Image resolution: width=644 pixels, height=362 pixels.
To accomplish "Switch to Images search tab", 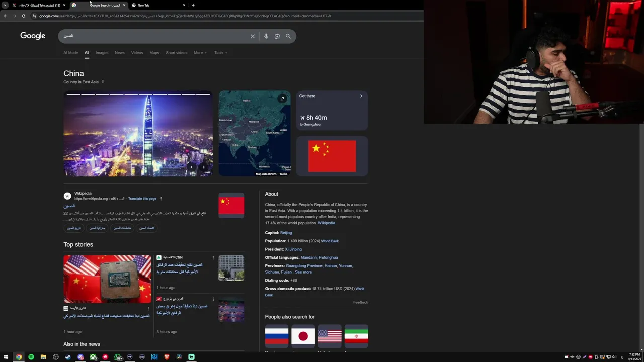I will (102, 53).
